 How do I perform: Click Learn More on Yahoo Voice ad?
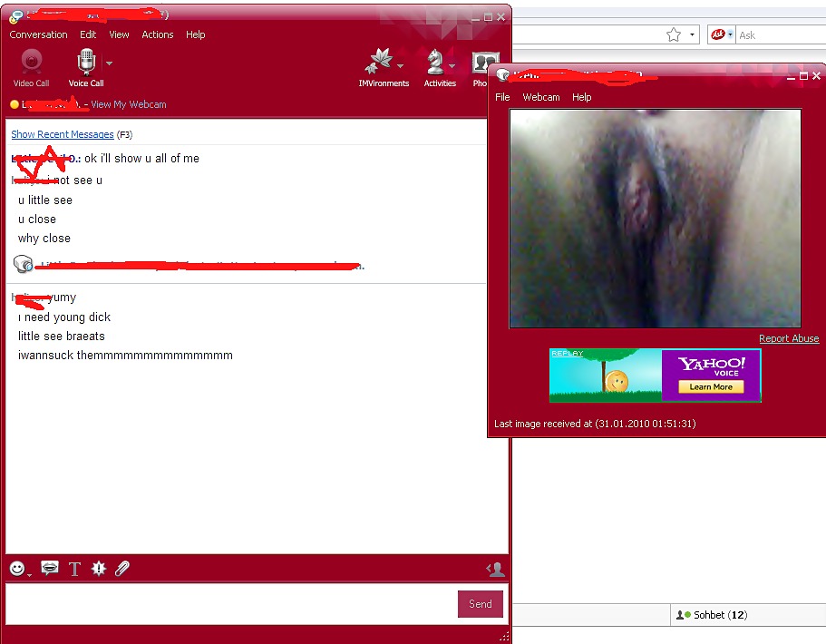(x=711, y=386)
